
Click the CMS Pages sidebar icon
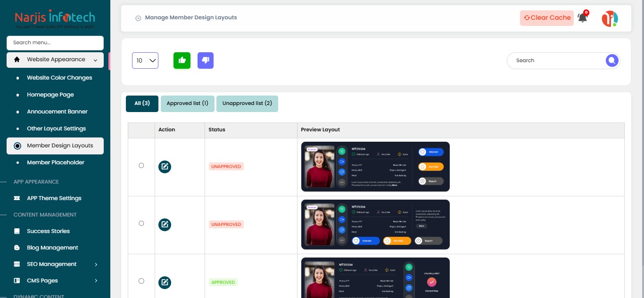(x=17, y=281)
